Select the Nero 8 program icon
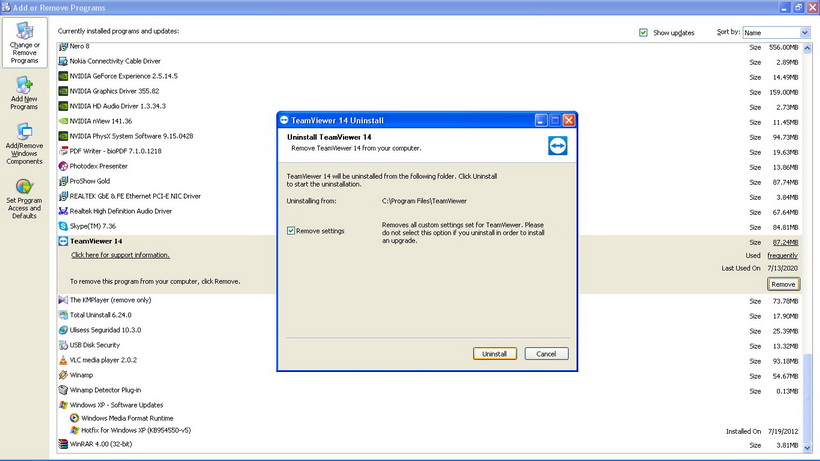This screenshot has height=461, width=820. [63, 47]
